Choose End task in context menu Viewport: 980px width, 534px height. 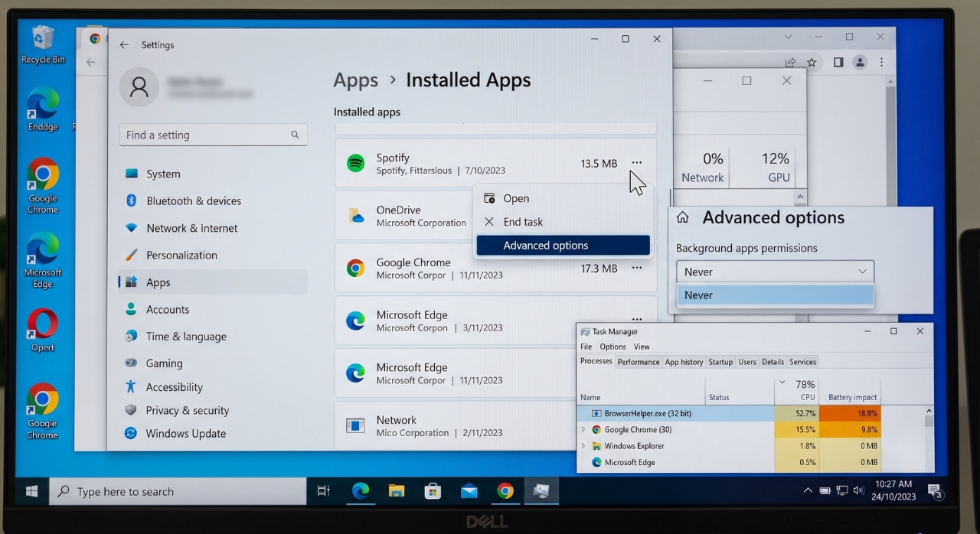pyautogui.click(x=563, y=222)
